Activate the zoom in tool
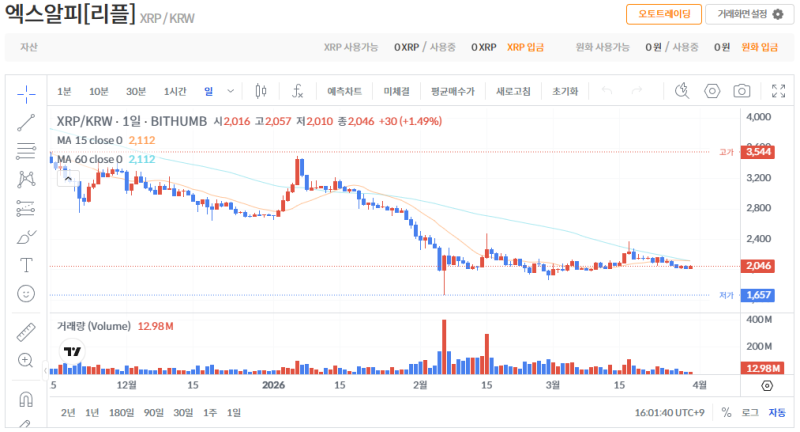Image resolution: width=800 pixels, height=432 pixels. pyautogui.click(x=26, y=361)
